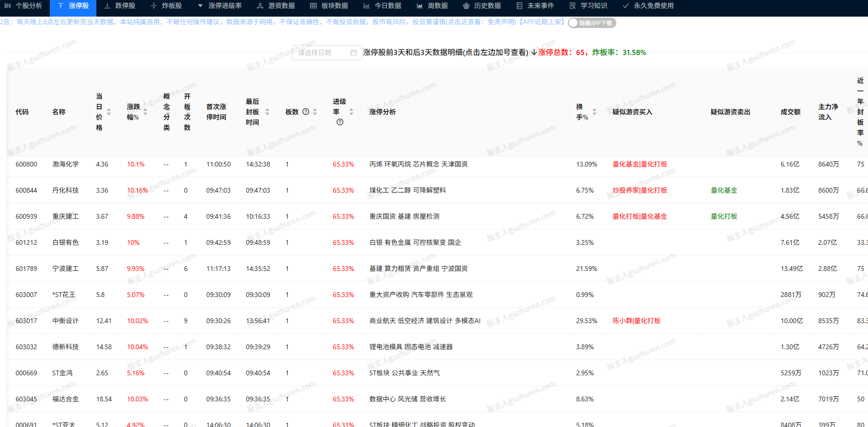The width and height of the screenshot is (868, 427).
Task: Sort by the 涨跌幅% column arrows
Action: (x=145, y=112)
